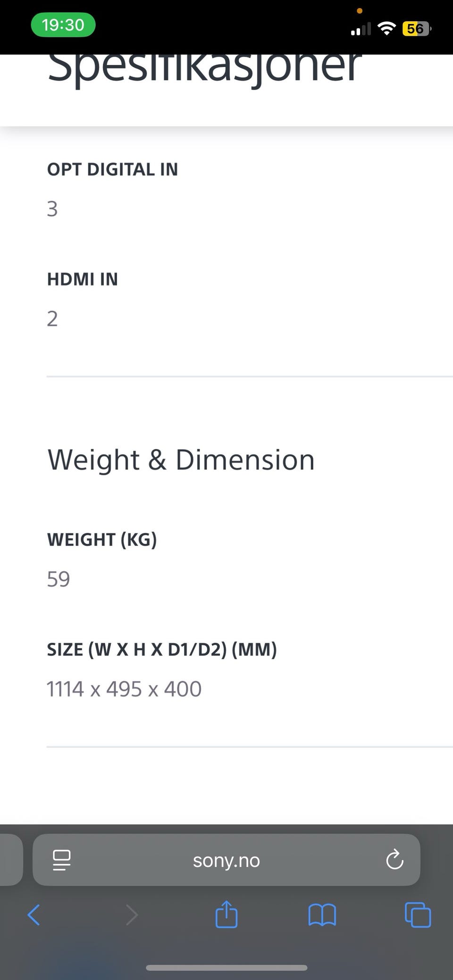Tap the Wi-Fi status icon
This screenshot has height=980, width=453.
point(387,29)
